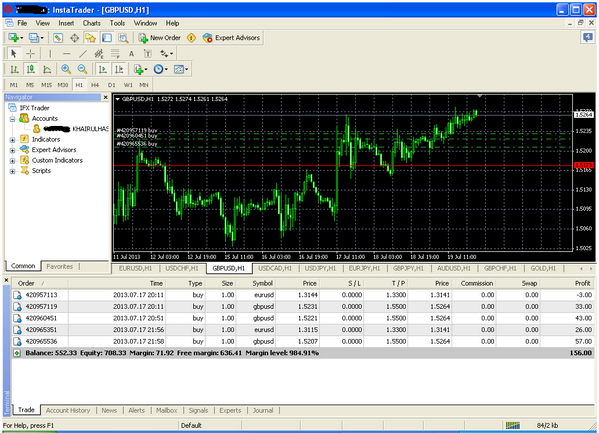The height and width of the screenshot is (433, 599).
Task: Open the Data Window crosshair-target icon
Action: 74,38
